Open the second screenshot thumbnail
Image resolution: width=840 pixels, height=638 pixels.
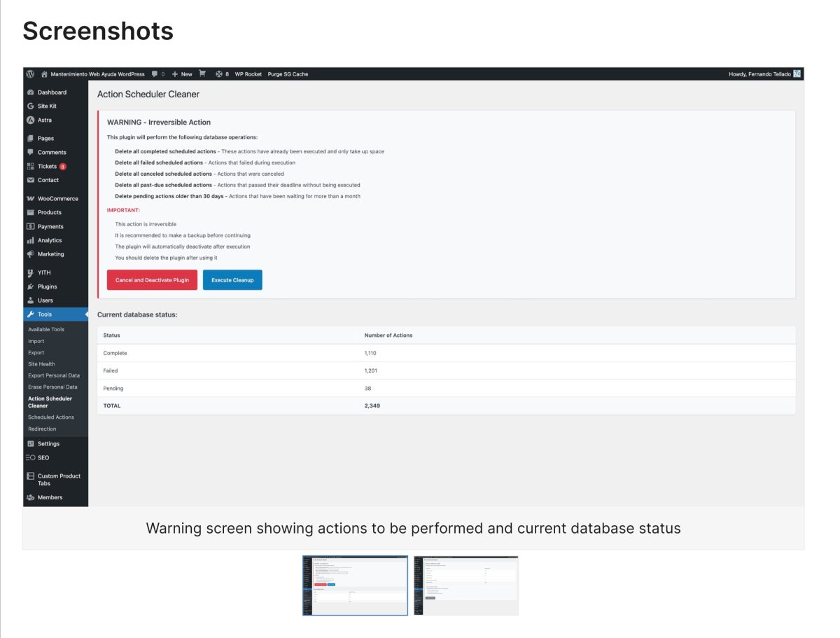(465, 585)
